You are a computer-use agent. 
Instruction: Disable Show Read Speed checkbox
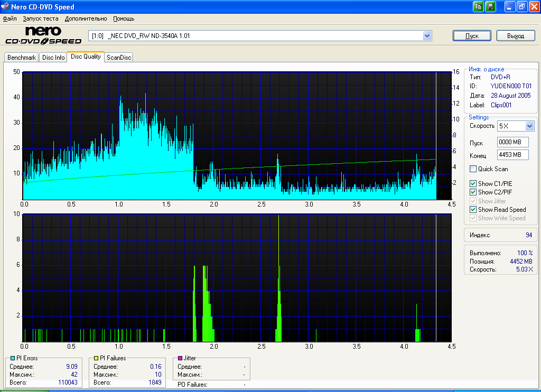[473, 210]
